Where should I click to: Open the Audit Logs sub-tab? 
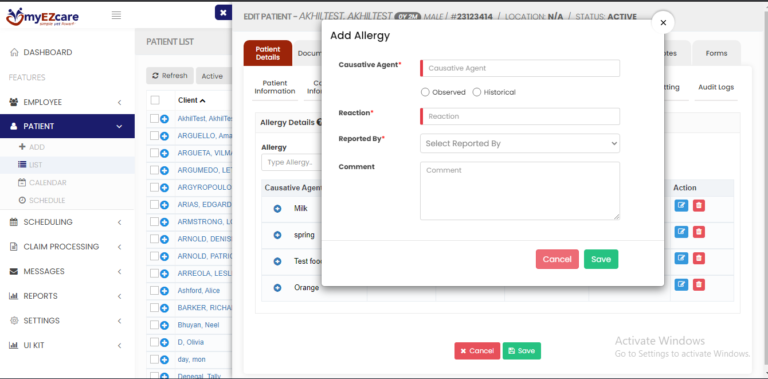click(x=716, y=87)
